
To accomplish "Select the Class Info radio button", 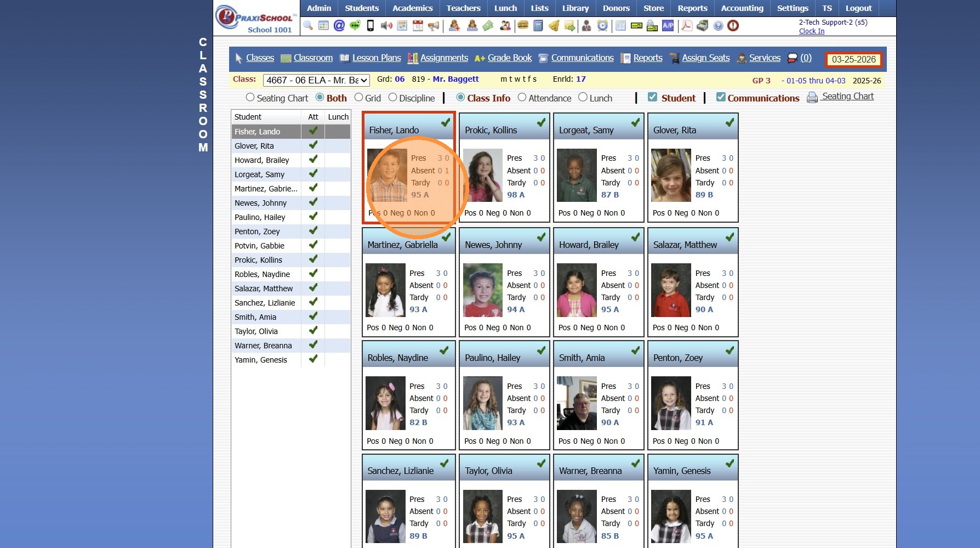I will [x=460, y=97].
